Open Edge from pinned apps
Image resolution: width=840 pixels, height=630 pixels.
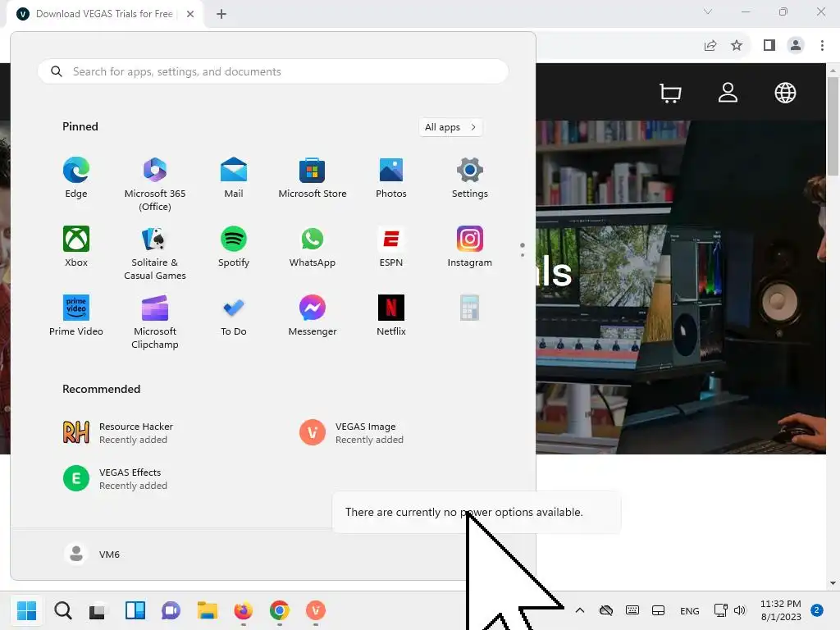[76, 178]
